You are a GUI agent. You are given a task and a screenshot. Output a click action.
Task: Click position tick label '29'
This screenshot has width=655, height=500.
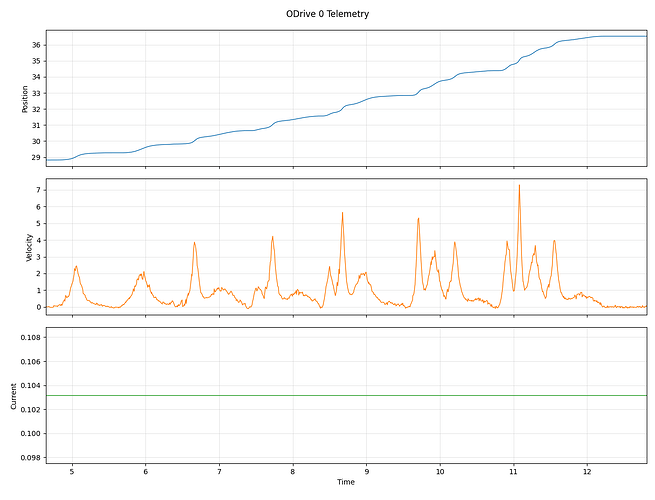pos(36,157)
